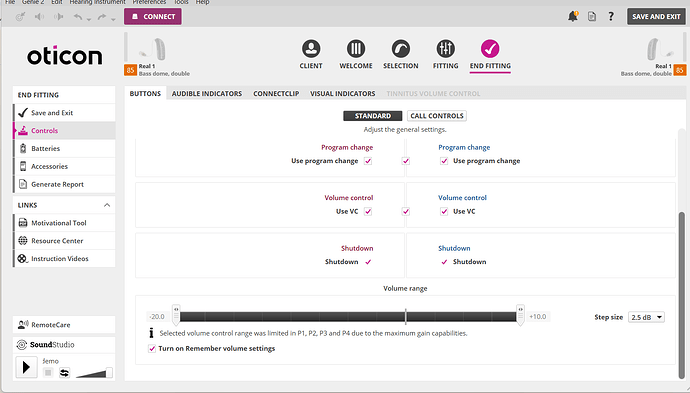Click the mute speaker icon in toolbar

(40, 17)
